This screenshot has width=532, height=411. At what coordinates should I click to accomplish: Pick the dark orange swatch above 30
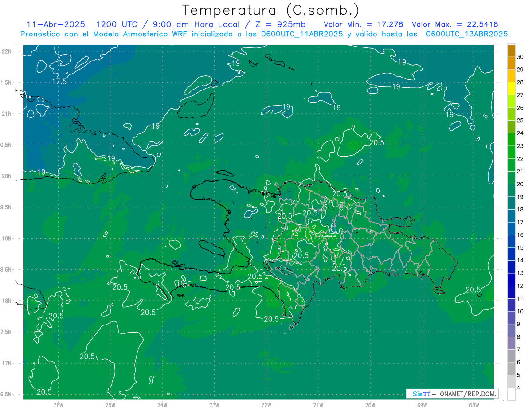[511, 51]
